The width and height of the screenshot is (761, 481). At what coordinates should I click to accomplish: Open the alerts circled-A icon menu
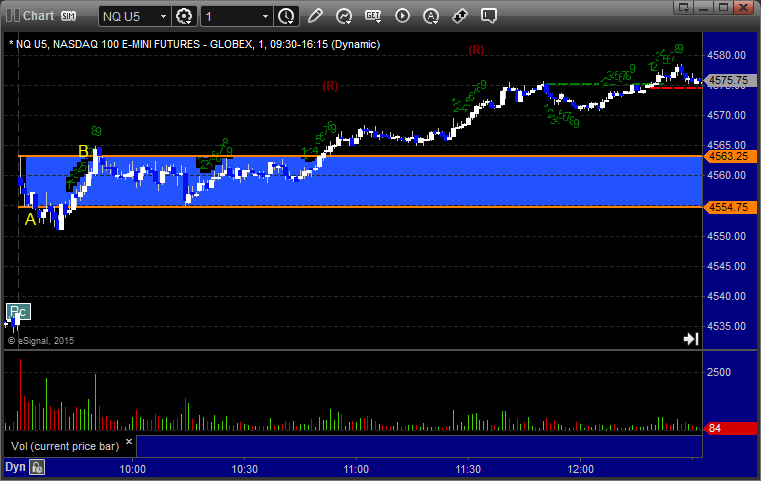pyautogui.click(x=431, y=16)
